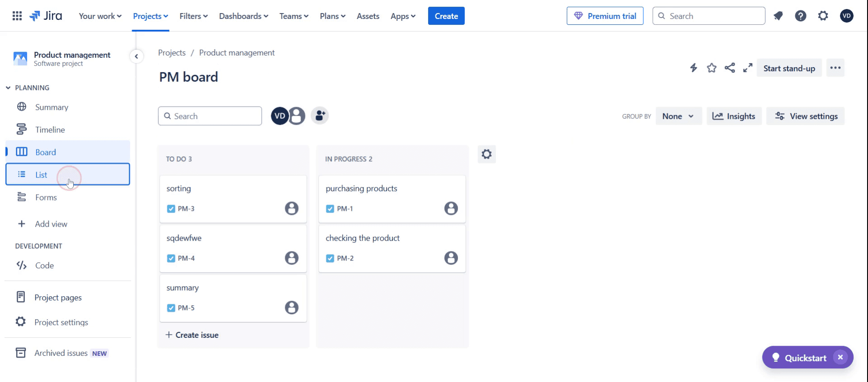The height and width of the screenshot is (382, 868).
Task: Click the share board icon
Action: point(730,68)
